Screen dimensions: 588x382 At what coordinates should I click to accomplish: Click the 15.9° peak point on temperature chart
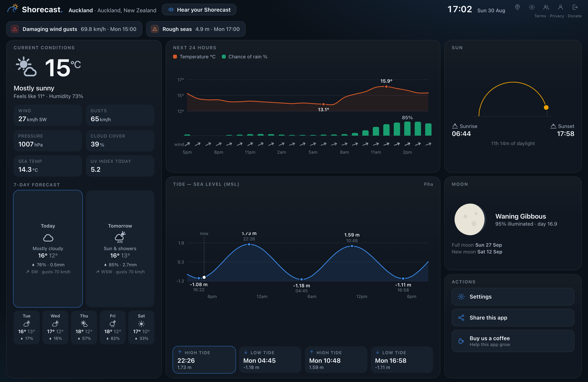[386, 87]
